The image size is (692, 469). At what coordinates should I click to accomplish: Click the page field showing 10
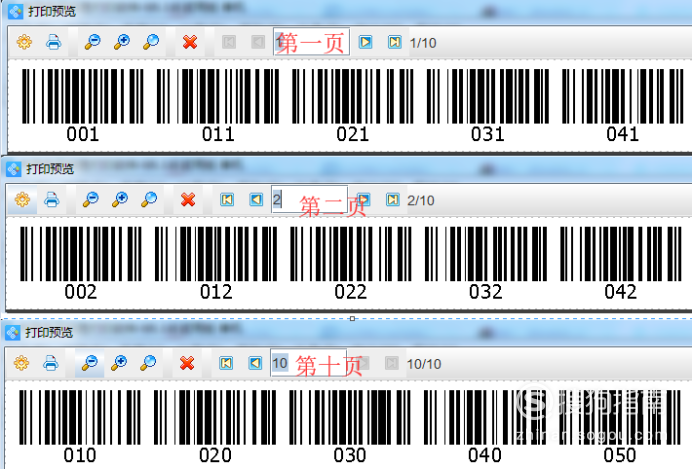(x=308, y=363)
